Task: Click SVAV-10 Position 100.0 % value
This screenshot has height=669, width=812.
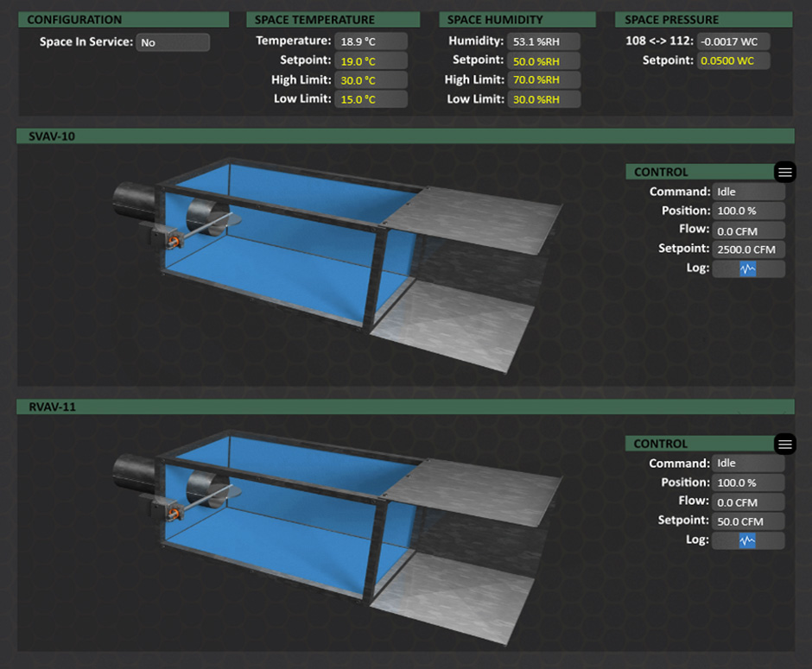Action: [749, 211]
